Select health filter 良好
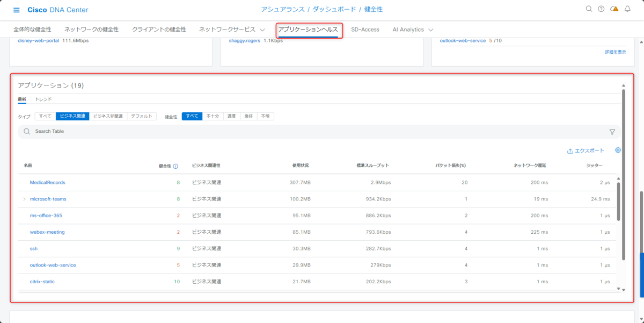 coord(248,116)
